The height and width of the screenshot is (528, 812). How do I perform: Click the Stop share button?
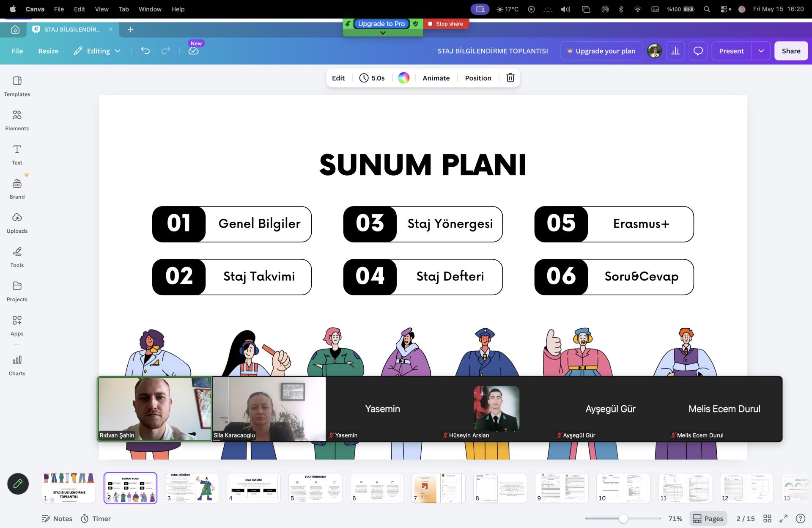445,24
